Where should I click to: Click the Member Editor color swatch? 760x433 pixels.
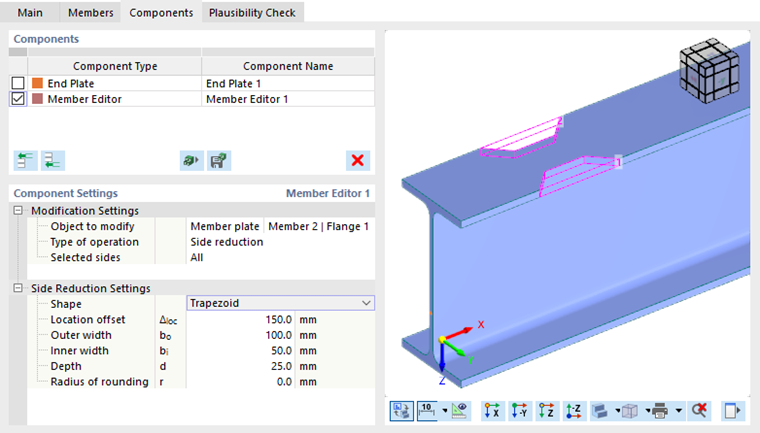point(37,99)
